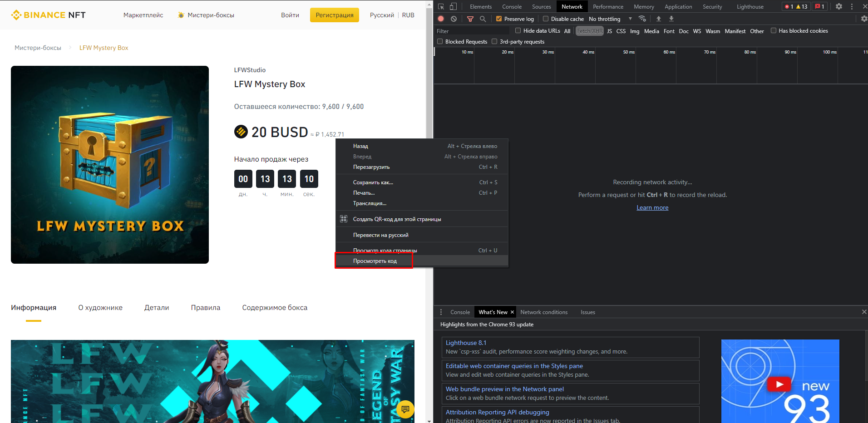Export HAR file with the download arrow

pyautogui.click(x=671, y=19)
